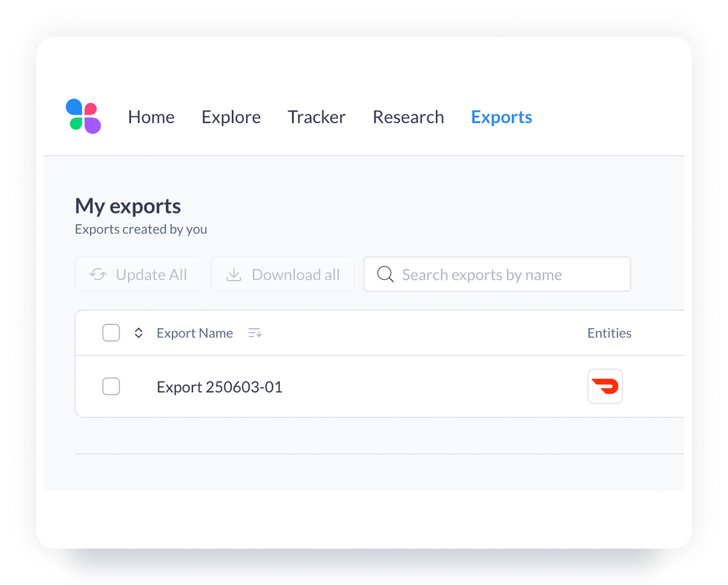728x585 pixels.
Task: Click the DoorDash entity icon
Action: 605,387
